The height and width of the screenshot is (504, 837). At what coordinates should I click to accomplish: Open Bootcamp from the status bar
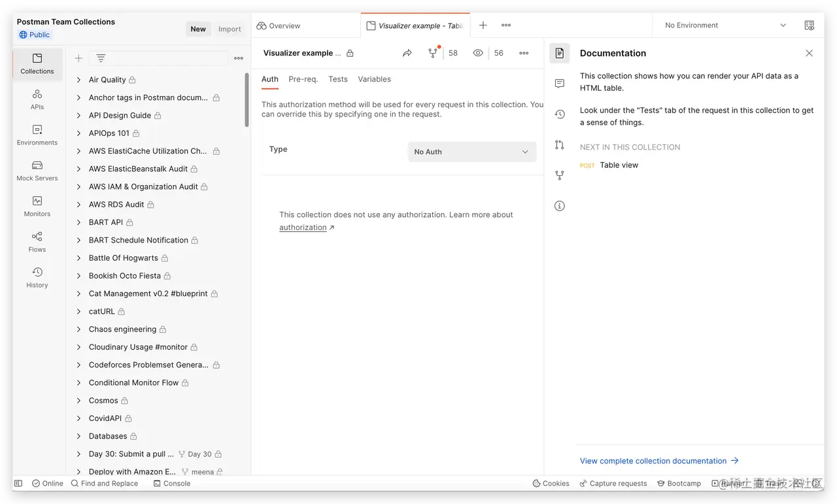pos(679,484)
